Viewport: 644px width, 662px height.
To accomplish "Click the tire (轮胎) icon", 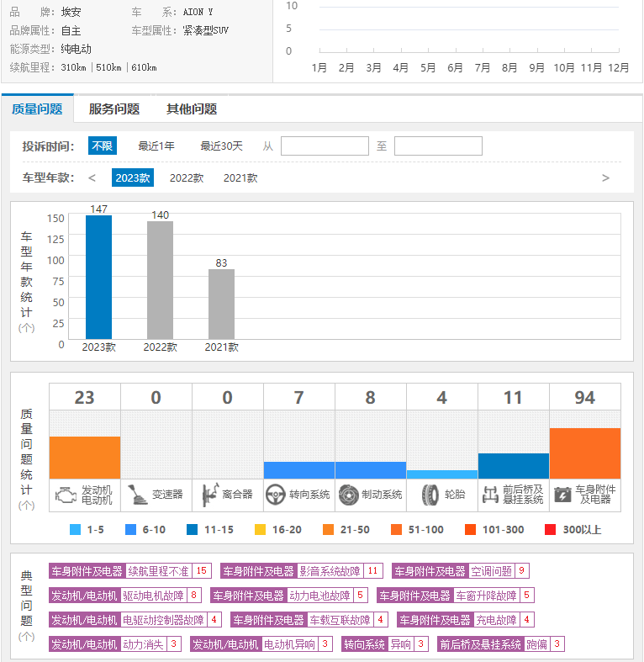I will tap(430, 495).
